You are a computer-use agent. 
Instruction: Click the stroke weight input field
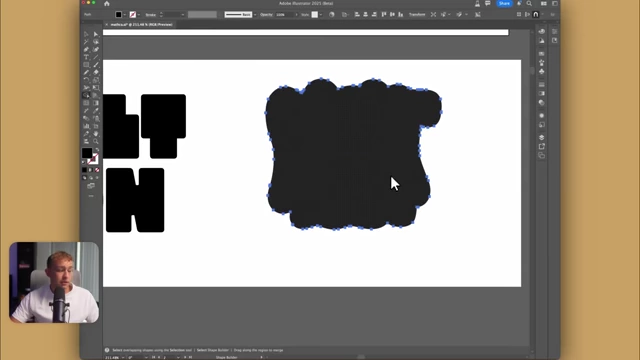[171, 15]
